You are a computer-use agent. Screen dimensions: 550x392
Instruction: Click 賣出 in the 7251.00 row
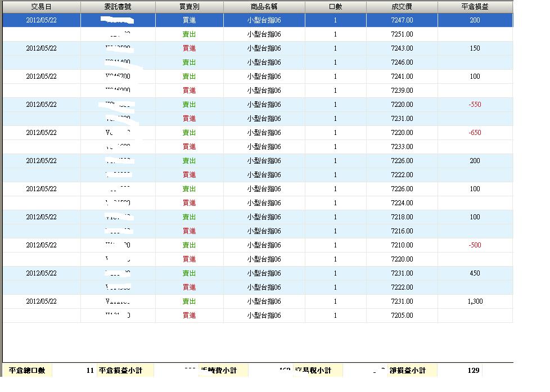[190, 34]
